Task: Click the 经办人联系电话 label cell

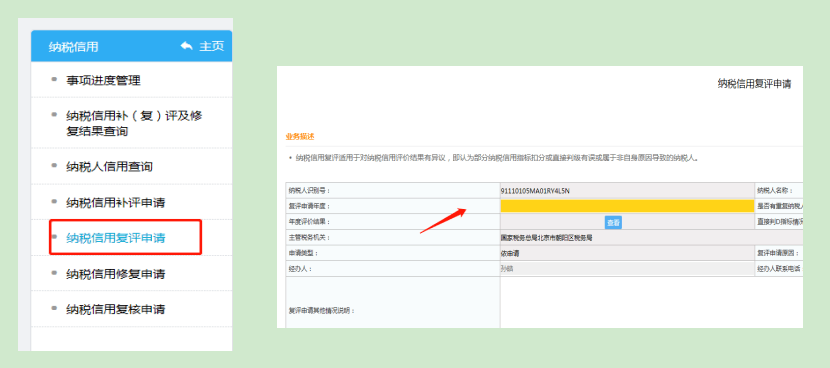Action: 779,269
